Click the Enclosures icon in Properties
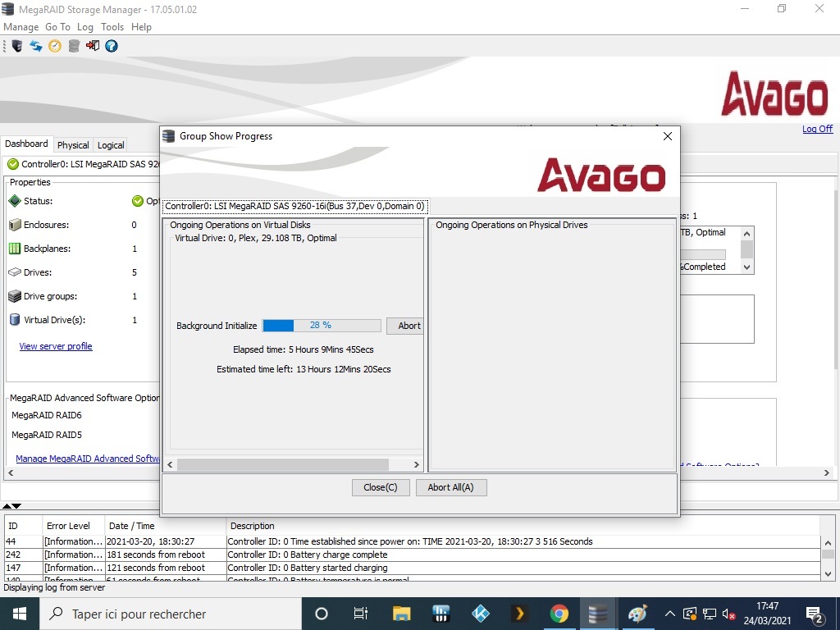Image resolution: width=840 pixels, height=630 pixels. click(15, 225)
